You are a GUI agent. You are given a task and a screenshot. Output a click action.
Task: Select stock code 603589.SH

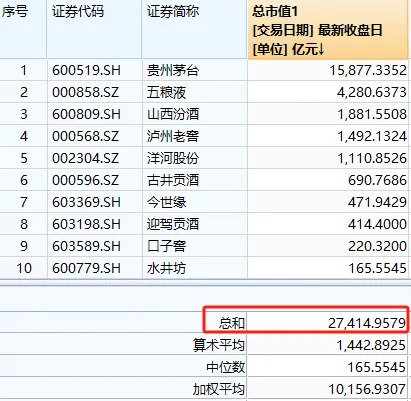tap(86, 246)
